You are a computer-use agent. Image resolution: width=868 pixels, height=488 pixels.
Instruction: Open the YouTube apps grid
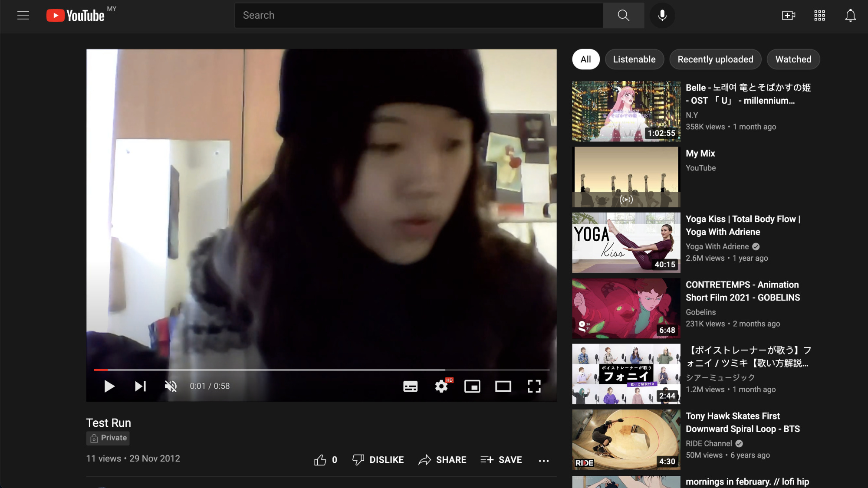819,16
